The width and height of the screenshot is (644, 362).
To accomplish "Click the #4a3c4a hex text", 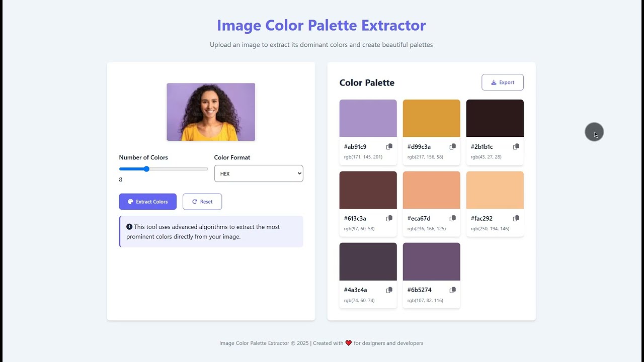I will click(x=356, y=290).
